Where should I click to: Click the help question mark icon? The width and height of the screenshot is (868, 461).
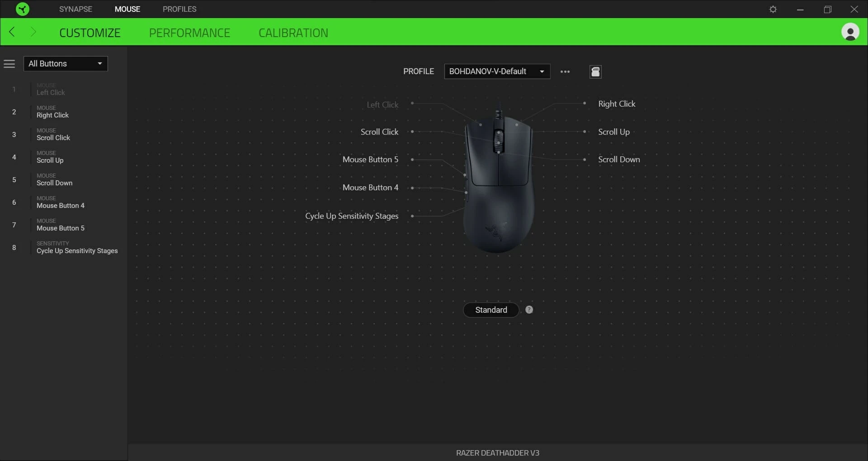pos(529,310)
